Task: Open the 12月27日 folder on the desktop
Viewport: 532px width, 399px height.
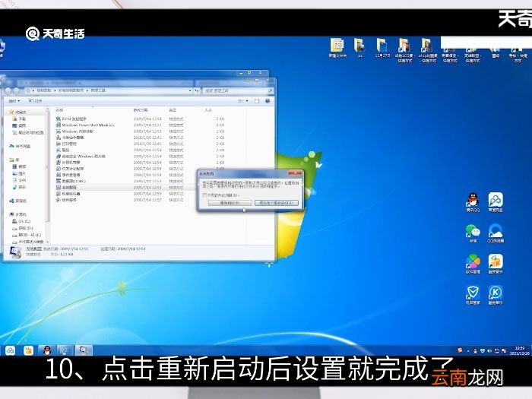Action: 382,48
